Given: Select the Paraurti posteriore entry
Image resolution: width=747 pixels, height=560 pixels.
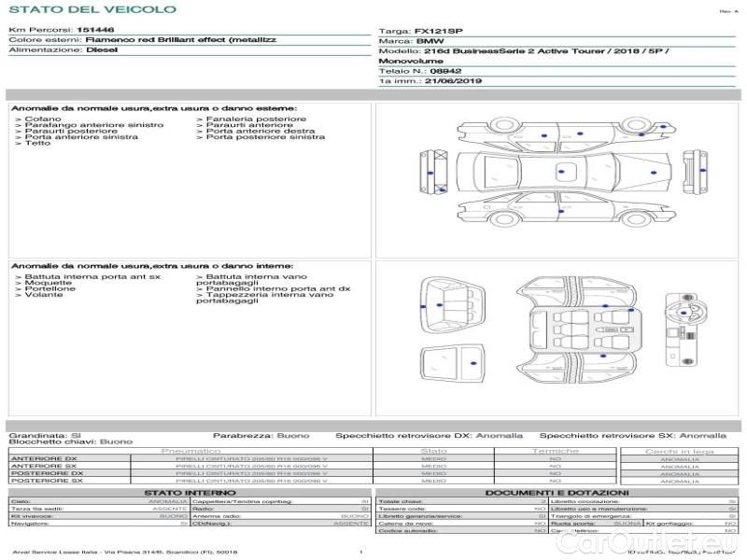Looking at the screenshot, I should [x=66, y=131].
